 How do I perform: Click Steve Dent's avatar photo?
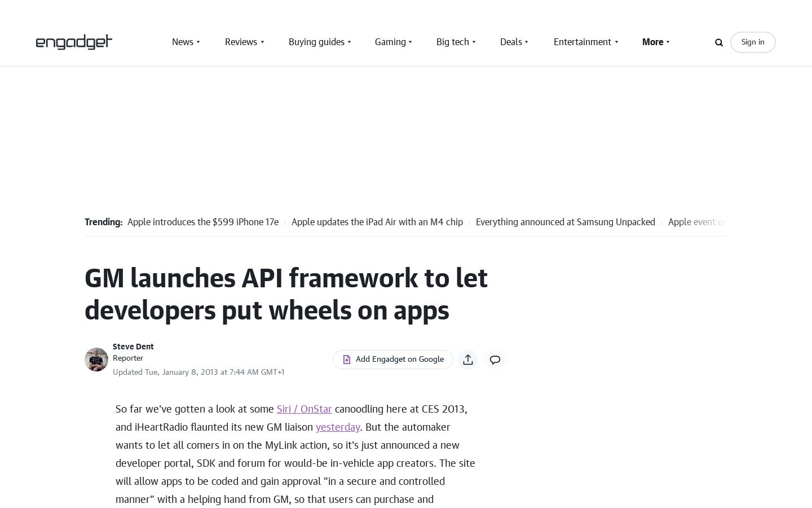(x=96, y=360)
